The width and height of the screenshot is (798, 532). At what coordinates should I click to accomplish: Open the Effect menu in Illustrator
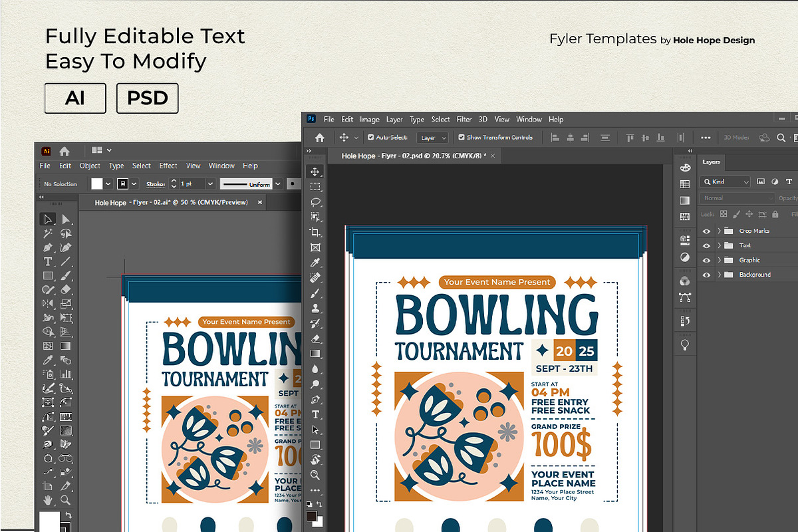tap(168, 166)
